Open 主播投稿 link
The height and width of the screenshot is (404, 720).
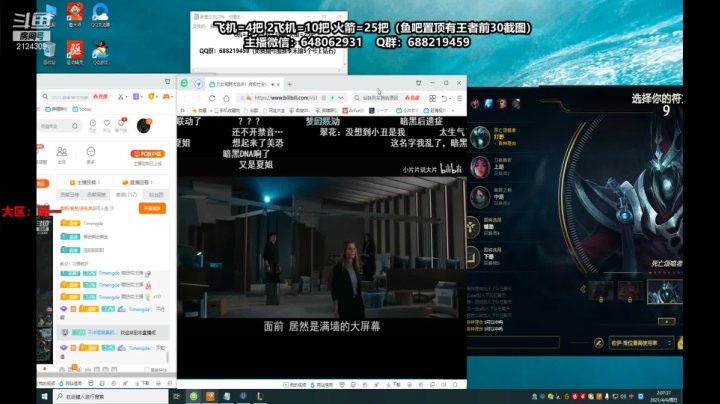tap(84, 182)
